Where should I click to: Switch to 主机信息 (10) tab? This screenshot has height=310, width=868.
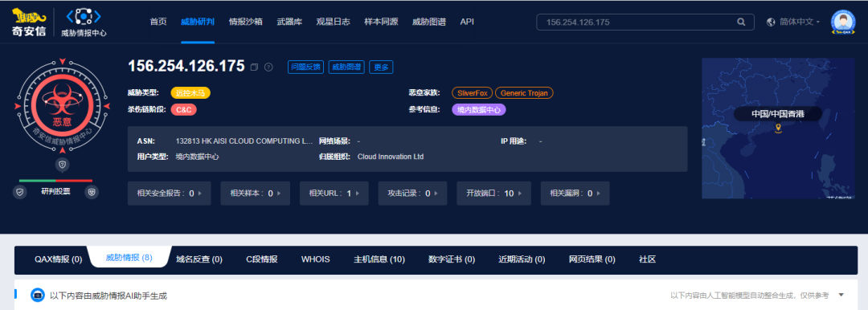point(379,259)
